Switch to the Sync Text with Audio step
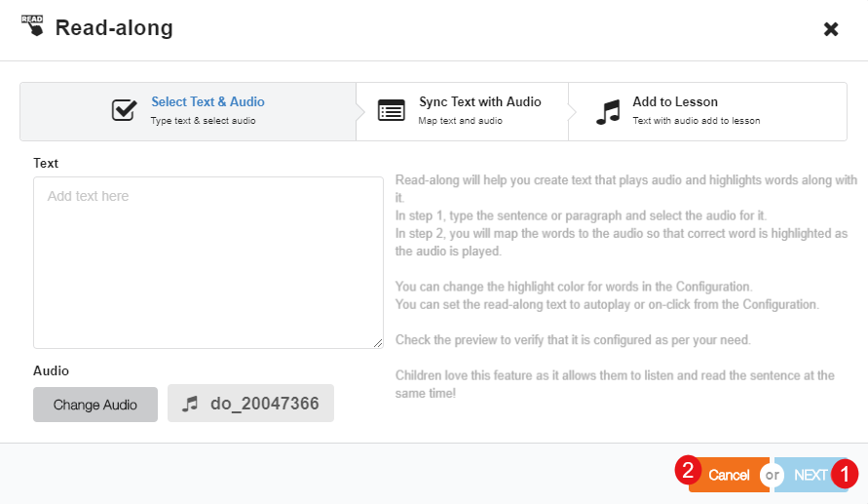The image size is (868, 504). click(479, 102)
